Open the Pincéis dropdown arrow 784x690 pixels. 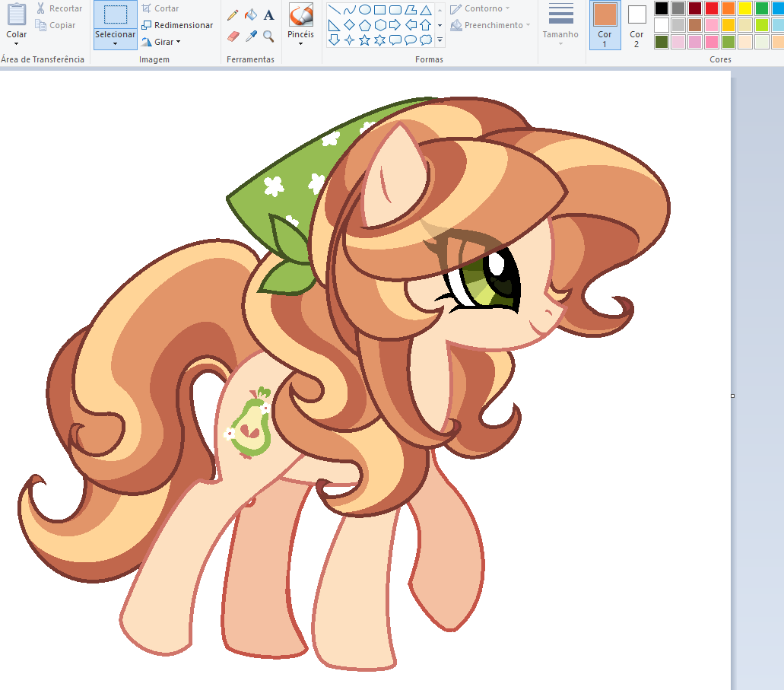click(x=301, y=44)
